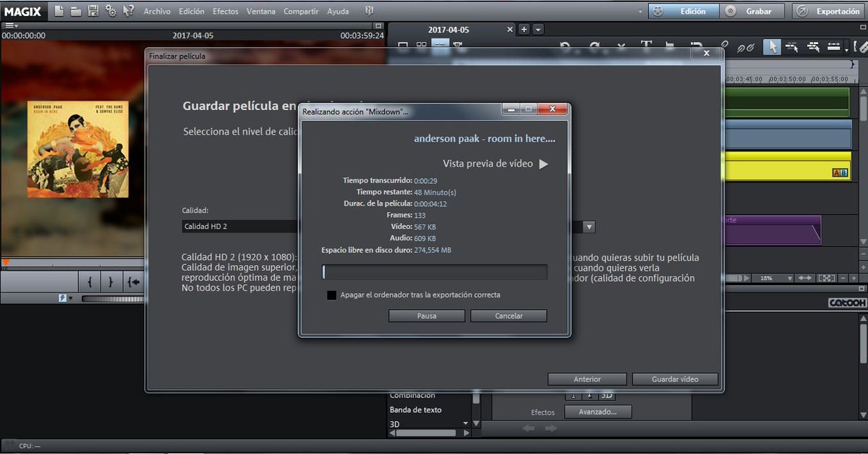
Task: Toggle 'Apagar el ordenador tras la exportación' checkbox
Action: pyautogui.click(x=331, y=295)
